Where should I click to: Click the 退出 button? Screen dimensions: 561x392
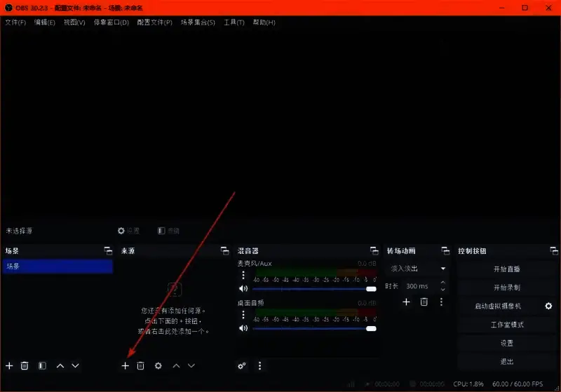tap(506, 362)
